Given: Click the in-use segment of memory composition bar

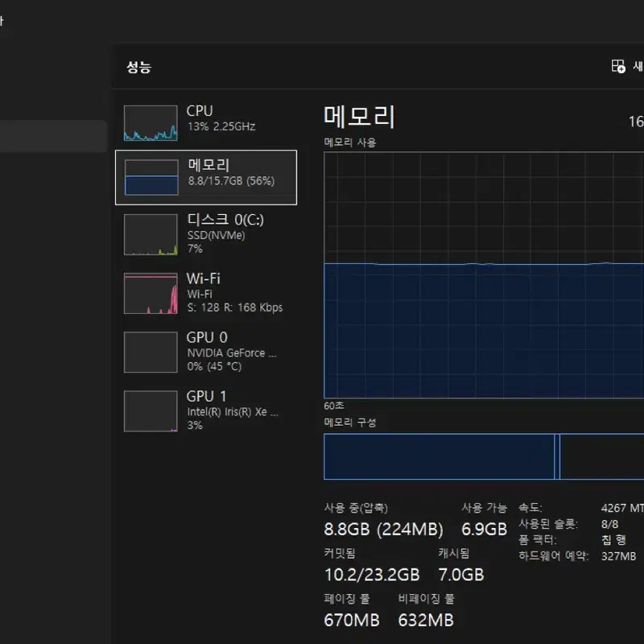Looking at the screenshot, I should (439, 456).
